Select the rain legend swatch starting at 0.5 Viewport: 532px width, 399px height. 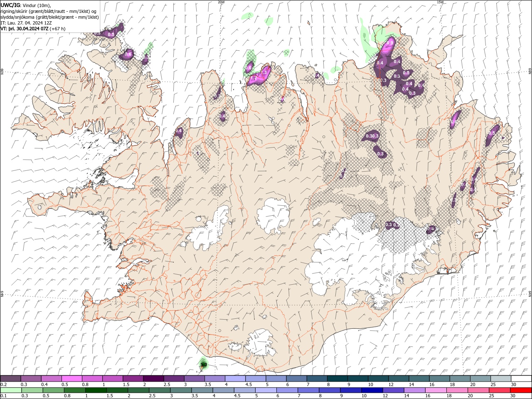54,390
